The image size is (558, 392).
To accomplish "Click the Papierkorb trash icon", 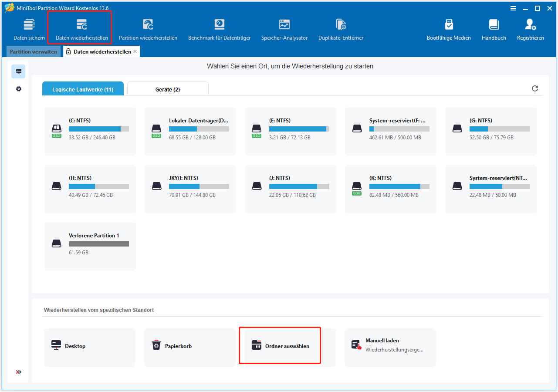I will tap(156, 345).
